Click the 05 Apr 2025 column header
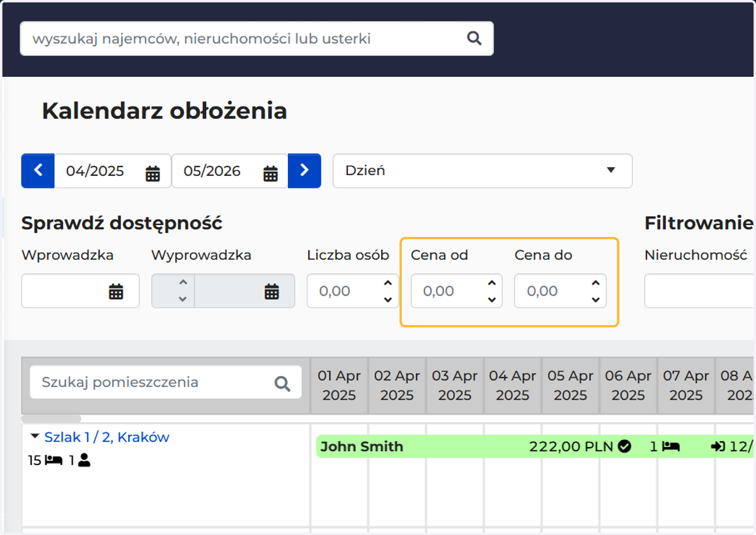This screenshot has height=535, width=756. click(570, 386)
